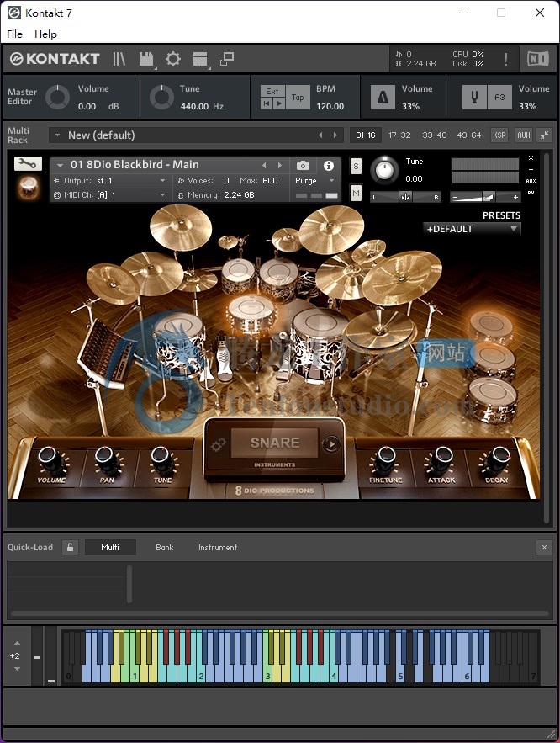Edit the BPM value 120.00
Viewport: 560px width, 743px height.
[330, 106]
